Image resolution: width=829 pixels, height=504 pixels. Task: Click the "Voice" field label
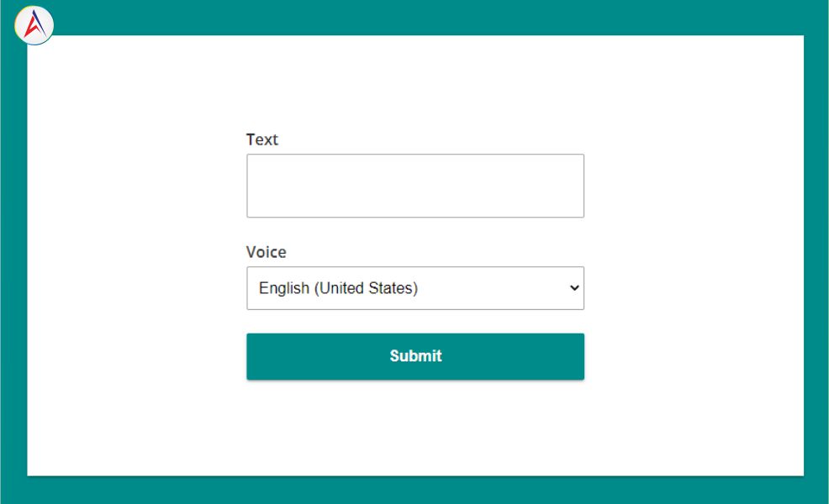click(266, 252)
